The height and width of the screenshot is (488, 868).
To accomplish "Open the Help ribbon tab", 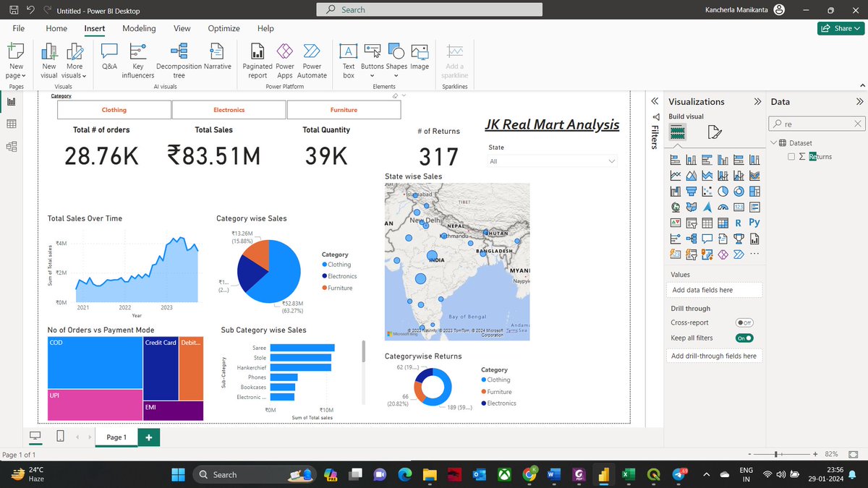I will pos(265,28).
